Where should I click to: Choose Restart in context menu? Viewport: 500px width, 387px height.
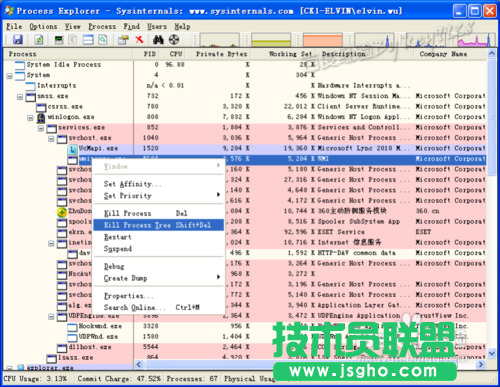point(158,237)
